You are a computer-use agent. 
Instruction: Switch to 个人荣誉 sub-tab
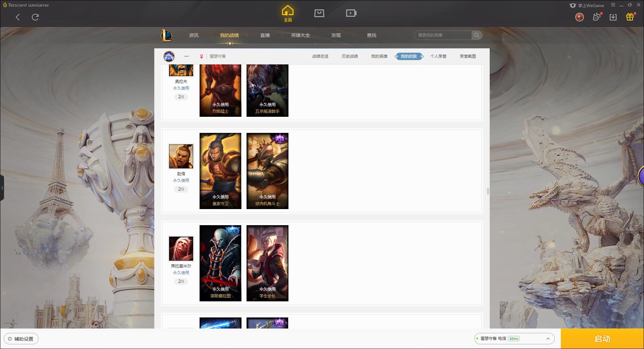438,56
